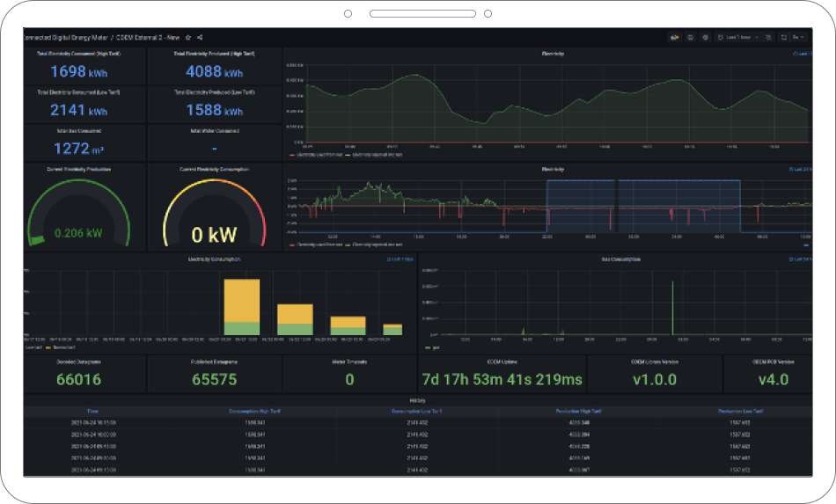The width and height of the screenshot is (836, 504).
Task: Sort History table by Time column
Action: point(92,411)
